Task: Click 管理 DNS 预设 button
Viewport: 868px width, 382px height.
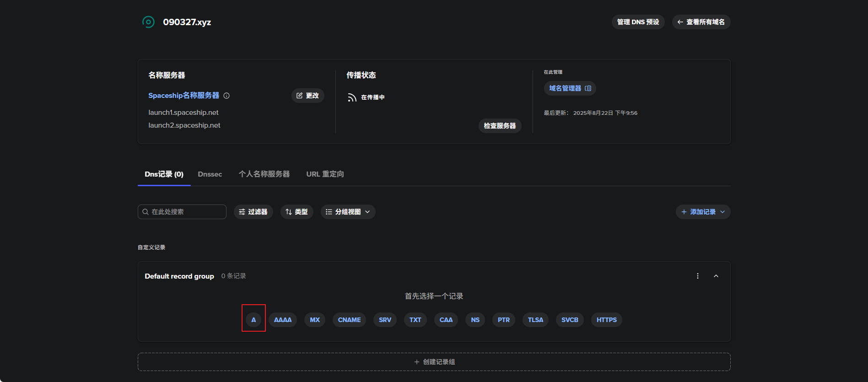Action: pyautogui.click(x=638, y=22)
